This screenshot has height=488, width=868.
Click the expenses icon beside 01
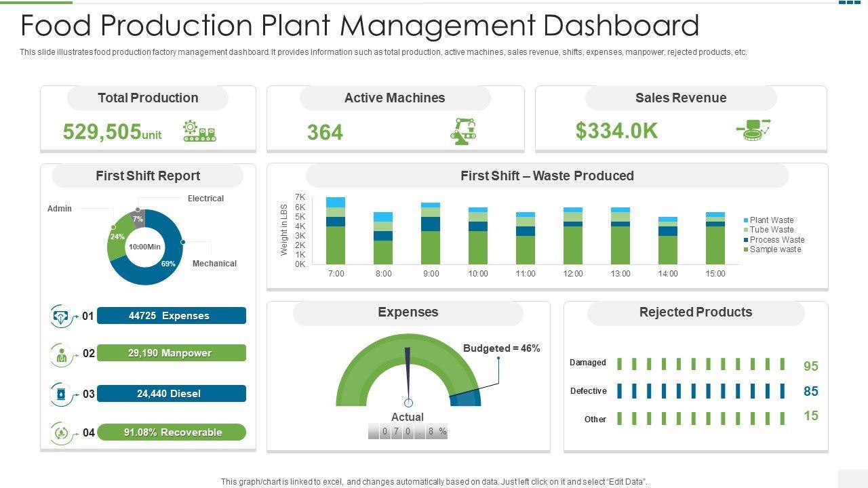[x=62, y=317]
